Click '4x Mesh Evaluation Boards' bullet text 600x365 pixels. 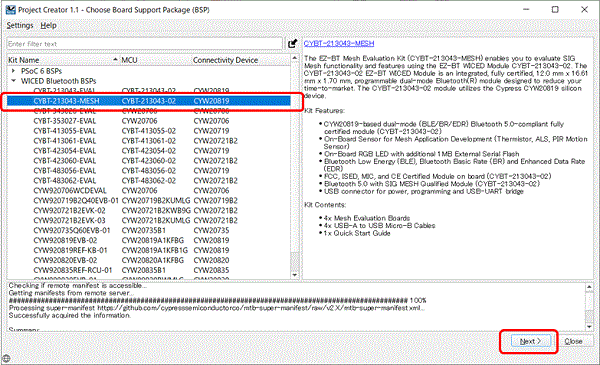pyautogui.click(x=367, y=218)
